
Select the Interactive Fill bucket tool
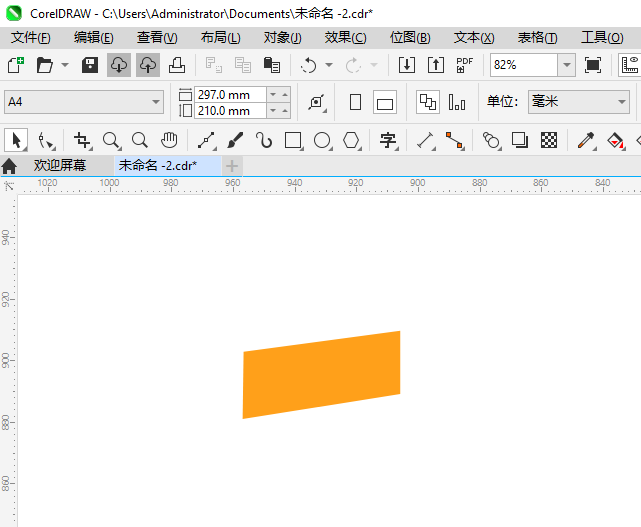pos(616,140)
